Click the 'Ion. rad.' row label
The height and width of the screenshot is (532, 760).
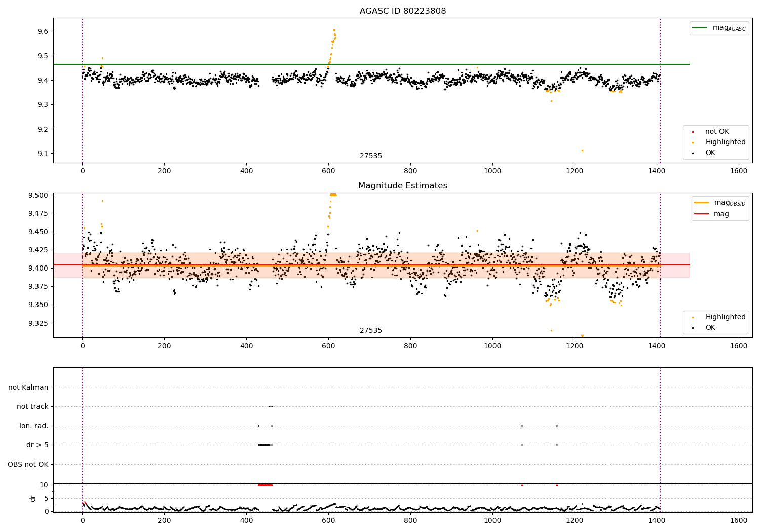tap(34, 426)
